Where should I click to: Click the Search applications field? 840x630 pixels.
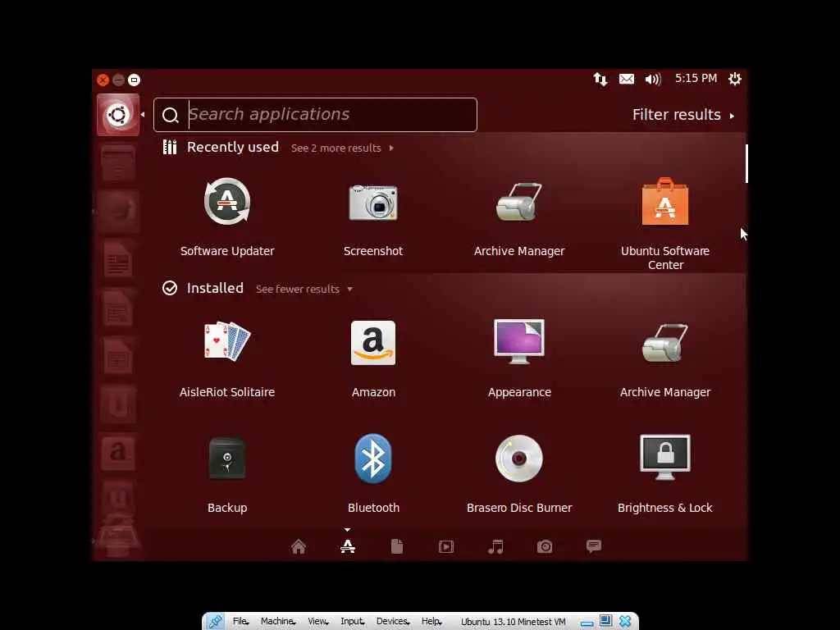(x=315, y=115)
